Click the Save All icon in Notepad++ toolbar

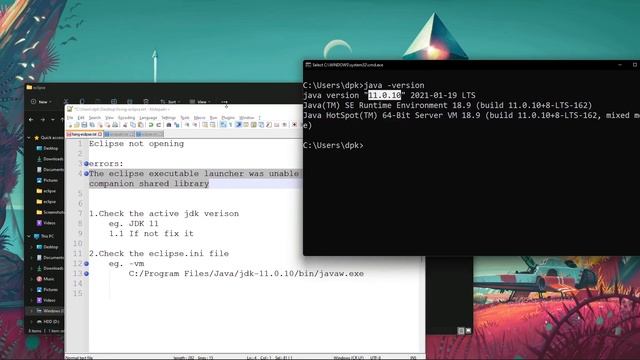(92, 125)
